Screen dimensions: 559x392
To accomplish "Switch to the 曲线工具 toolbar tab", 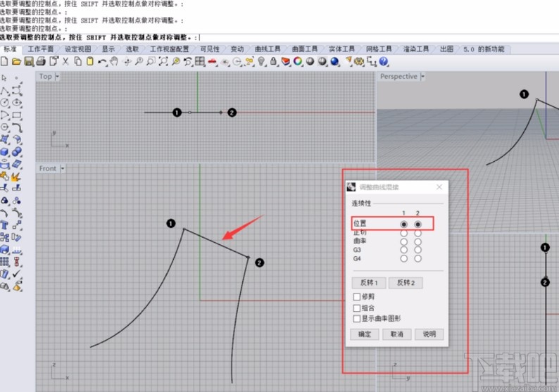I will (268, 49).
